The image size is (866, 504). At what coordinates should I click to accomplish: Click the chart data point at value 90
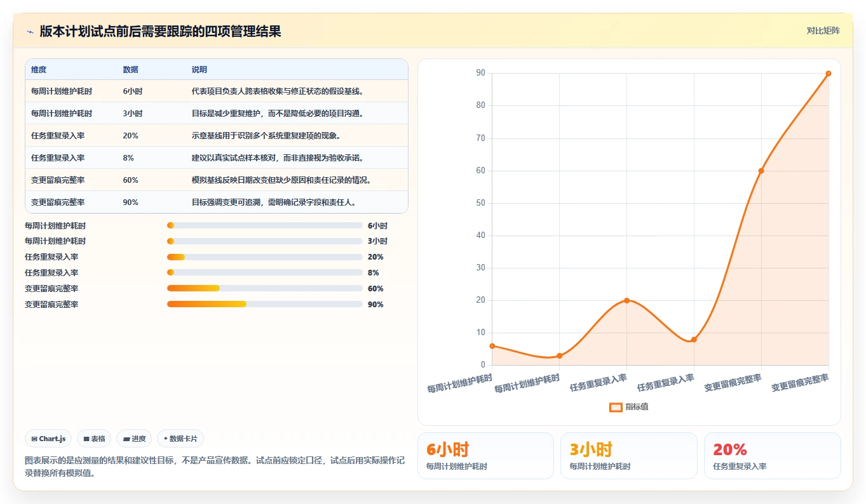click(829, 74)
